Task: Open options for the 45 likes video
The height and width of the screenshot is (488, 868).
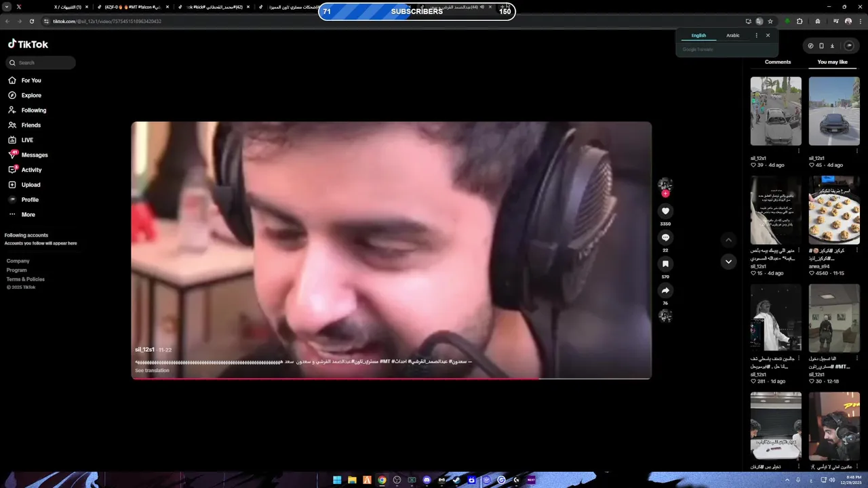Action: coord(857,151)
